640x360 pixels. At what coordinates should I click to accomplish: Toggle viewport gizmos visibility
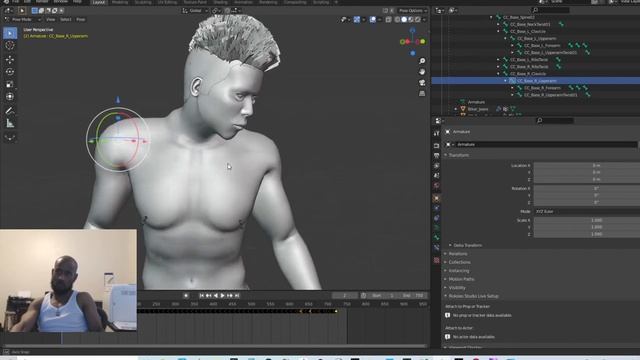[357, 19]
